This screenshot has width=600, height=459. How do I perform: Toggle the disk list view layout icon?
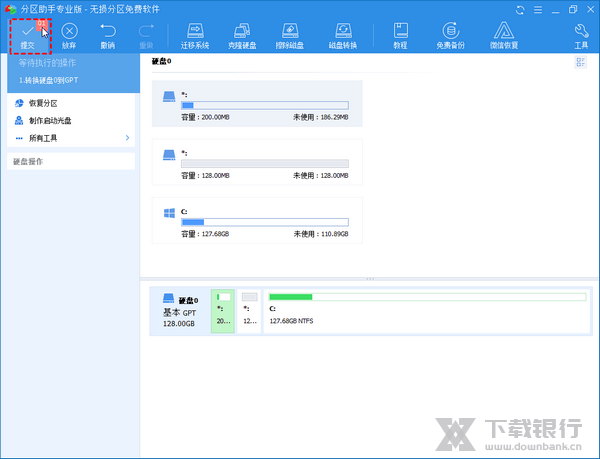coord(581,62)
